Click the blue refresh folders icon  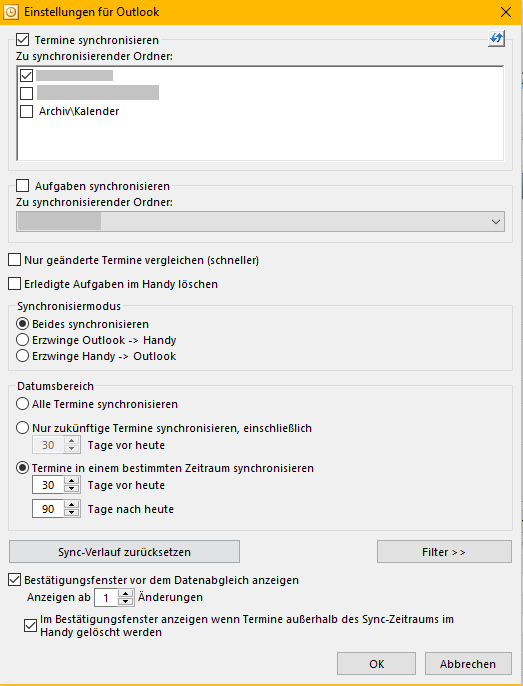point(496,38)
